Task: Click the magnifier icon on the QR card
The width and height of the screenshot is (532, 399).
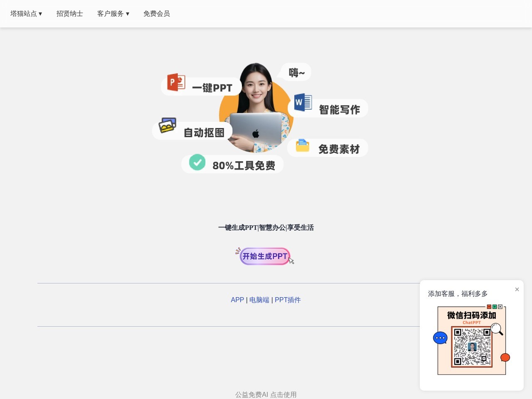Action: click(x=496, y=329)
